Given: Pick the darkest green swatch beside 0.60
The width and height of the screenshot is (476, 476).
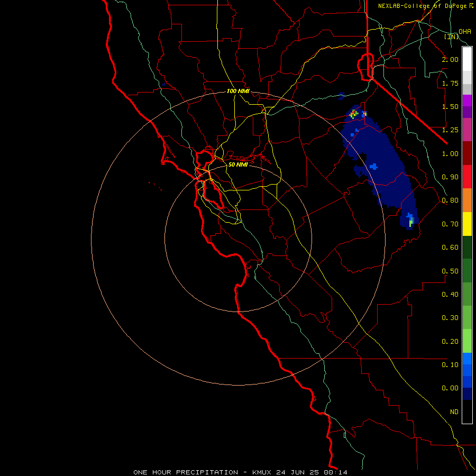Looking at the screenshot, I should point(467,248).
